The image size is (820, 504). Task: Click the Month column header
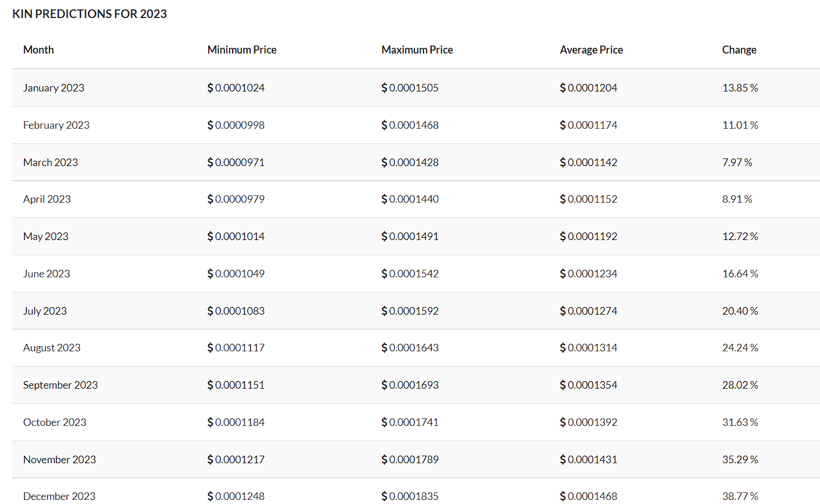pos(38,50)
